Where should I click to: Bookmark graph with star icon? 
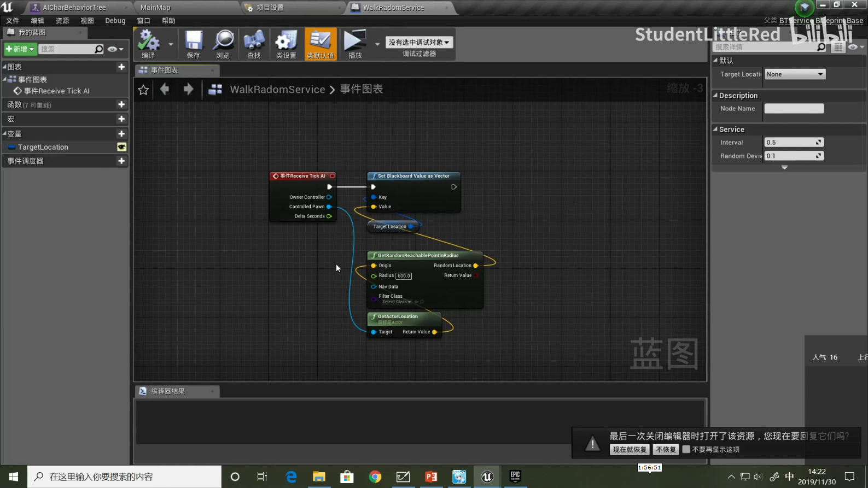(x=143, y=90)
